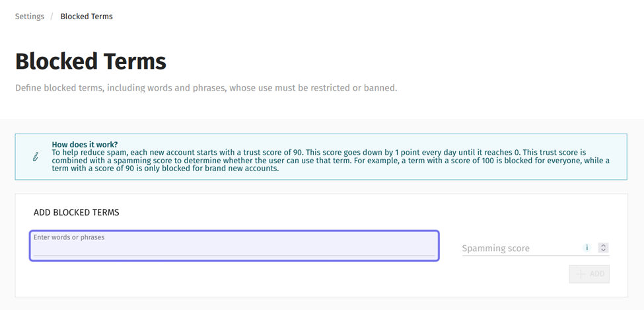Click the breadcrumb slash separator
This screenshot has width=644, height=310.
[x=52, y=17]
